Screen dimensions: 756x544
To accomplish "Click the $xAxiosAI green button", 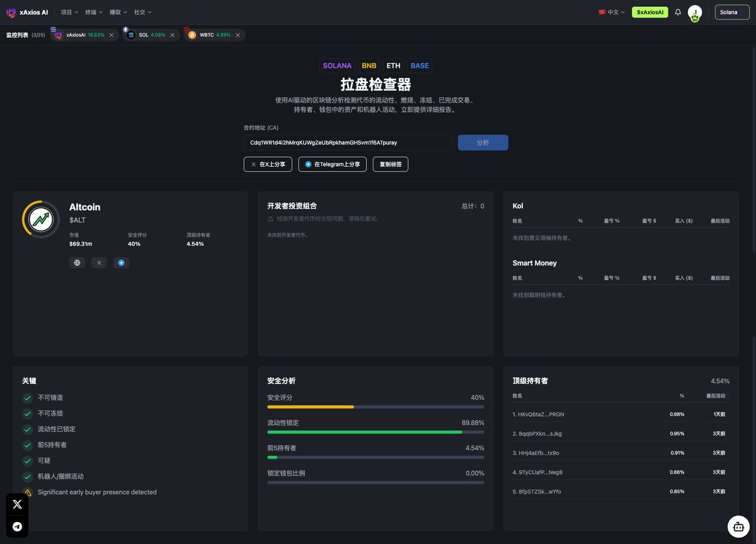I will (x=650, y=12).
